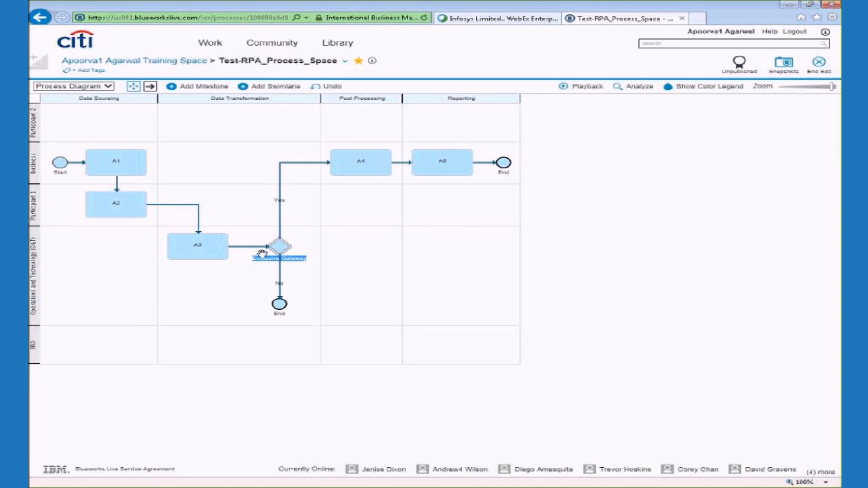Viewport: 868px width, 488px height.
Task: Expand the Test-RPA_Process_Space title chevron
Action: [345, 61]
